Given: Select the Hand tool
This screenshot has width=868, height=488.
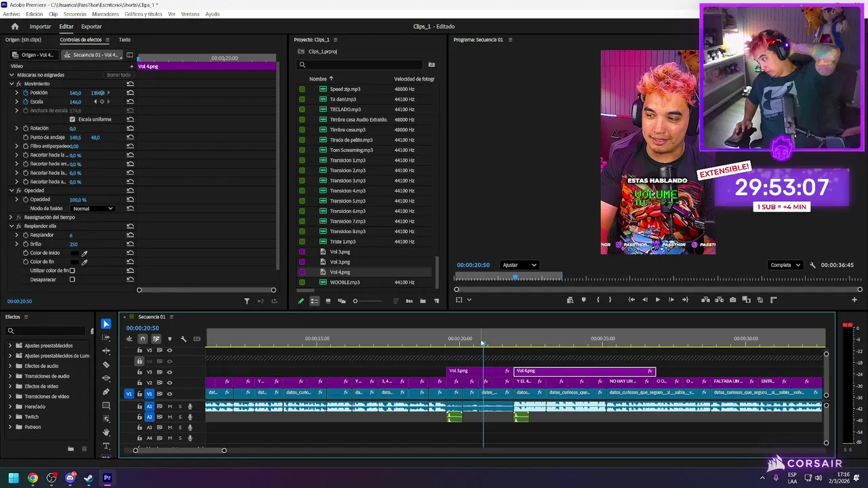Looking at the screenshot, I should (x=106, y=432).
